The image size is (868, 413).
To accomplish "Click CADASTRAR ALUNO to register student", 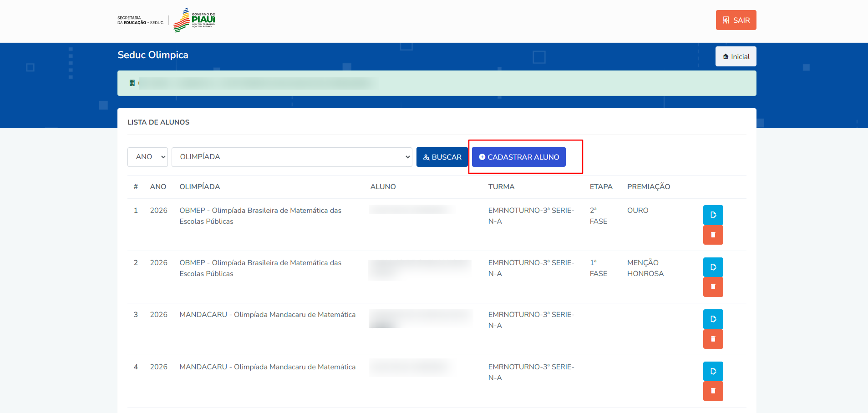I will point(518,157).
